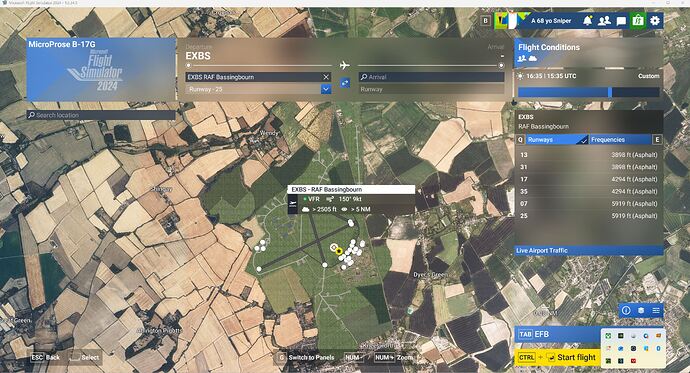Select the southwest runway end marker
The image size is (690, 373).
click(x=259, y=269)
